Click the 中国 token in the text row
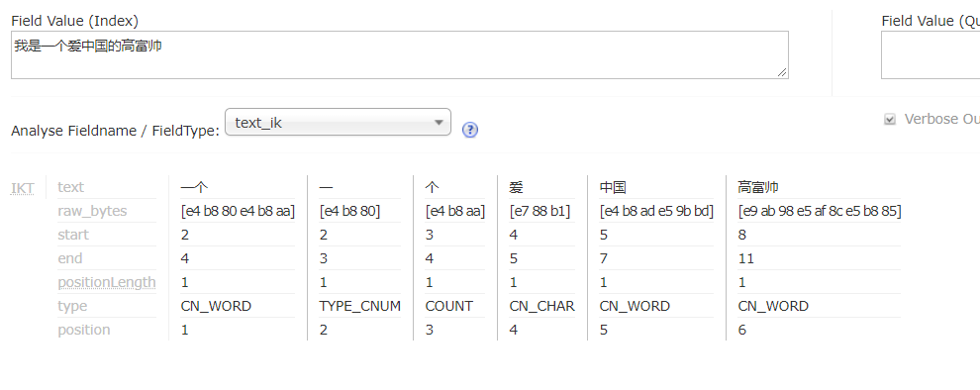 (x=613, y=187)
